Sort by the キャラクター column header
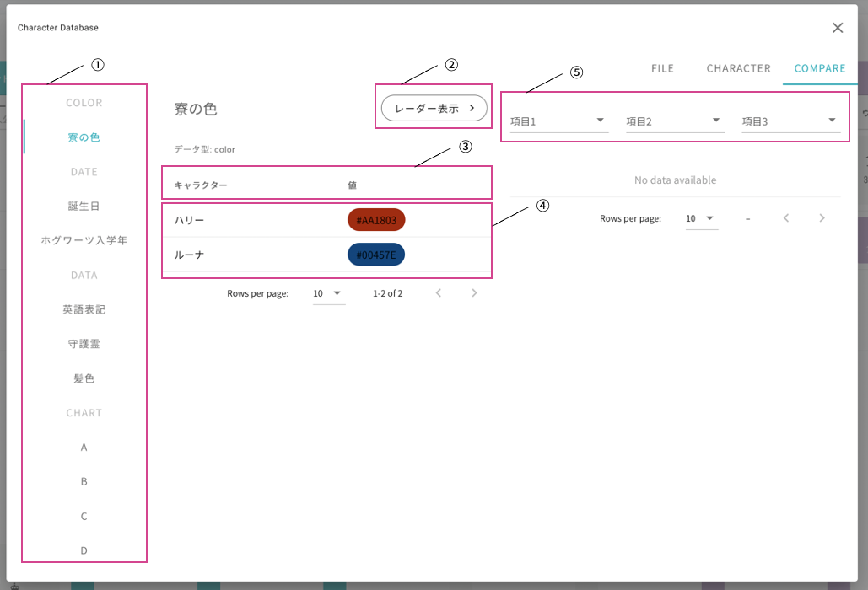Image resolution: width=868 pixels, height=590 pixels. pyautogui.click(x=201, y=185)
